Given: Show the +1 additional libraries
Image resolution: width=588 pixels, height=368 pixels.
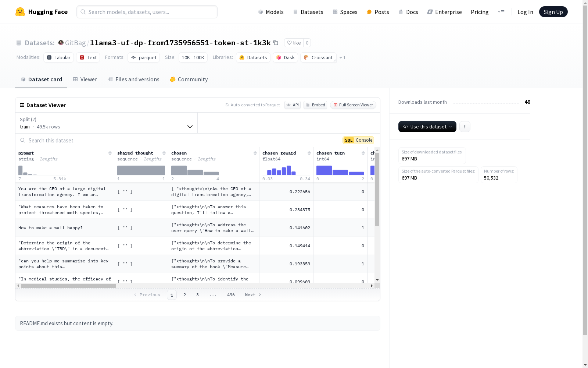Looking at the screenshot, I should 343,58.
